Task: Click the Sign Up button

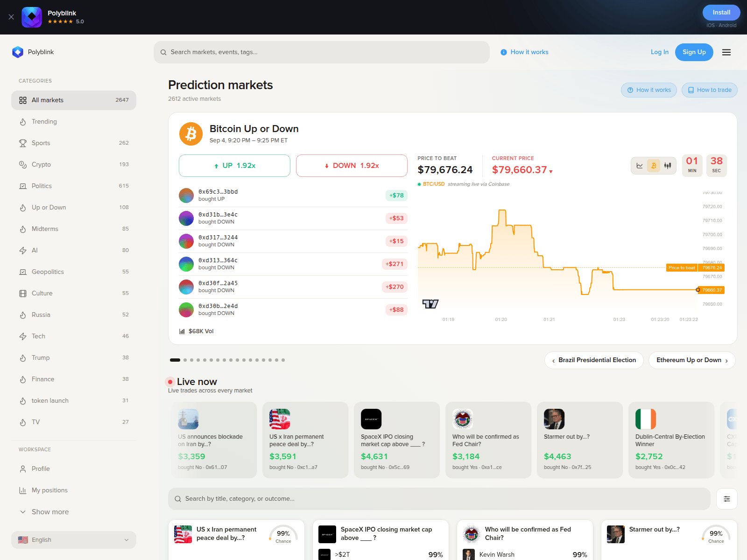Action: [694, 52]
